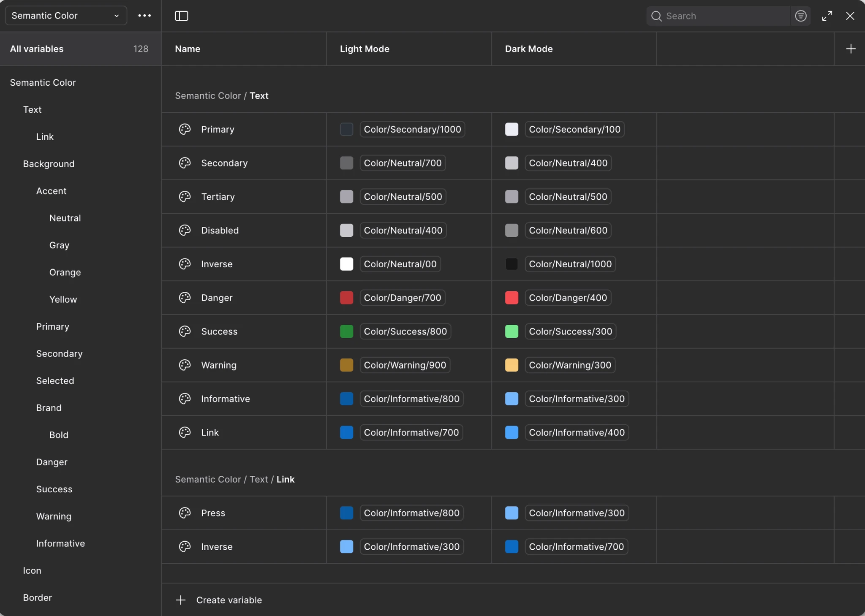The width and height of the screenshot is (865, 616).
Task: Click the Informative variable name in the table
Action: (226, 399)
